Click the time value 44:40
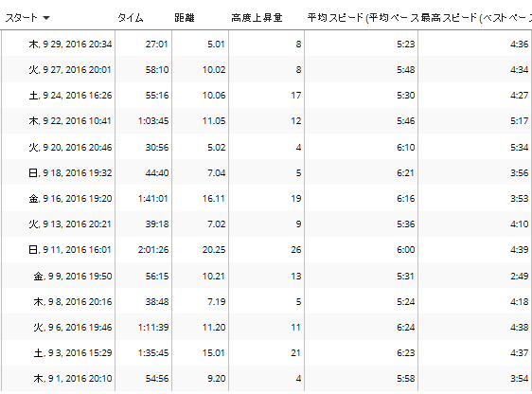Viewport: 532px width, 394px height. pyautogui.click(x=157, y=172)
